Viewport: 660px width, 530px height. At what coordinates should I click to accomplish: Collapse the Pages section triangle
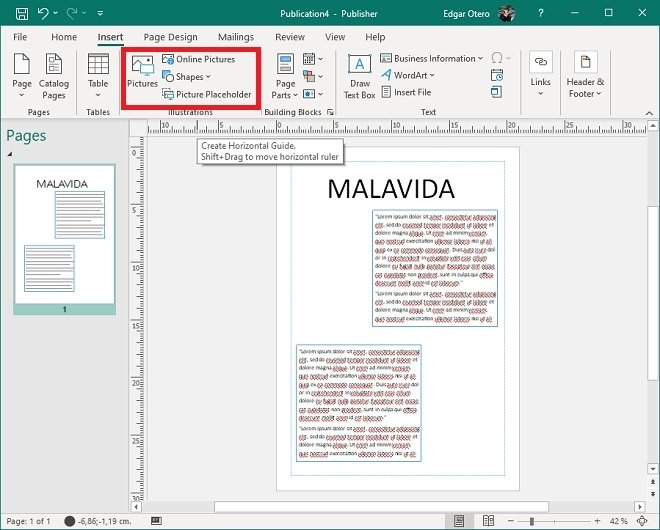tap(9, 154)
